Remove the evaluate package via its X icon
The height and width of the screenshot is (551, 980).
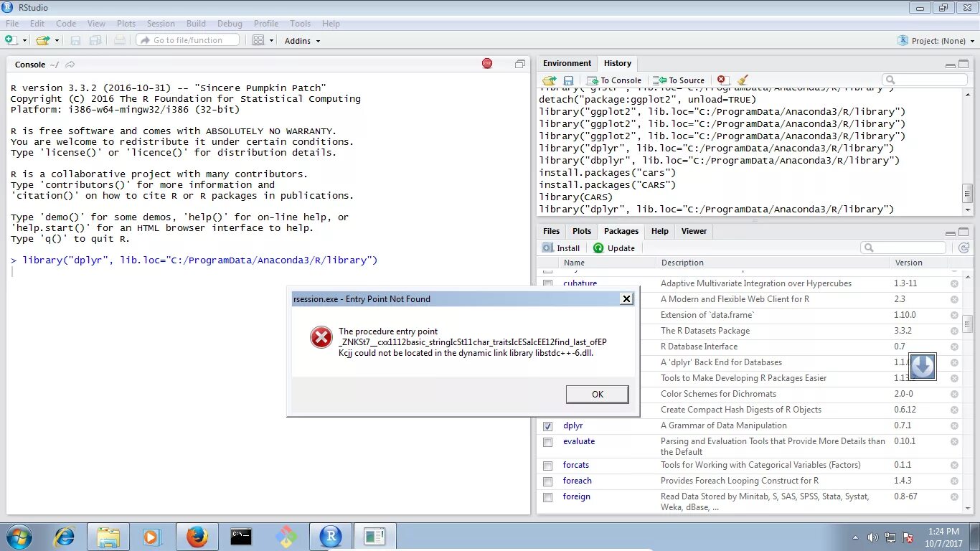(954, 441)
